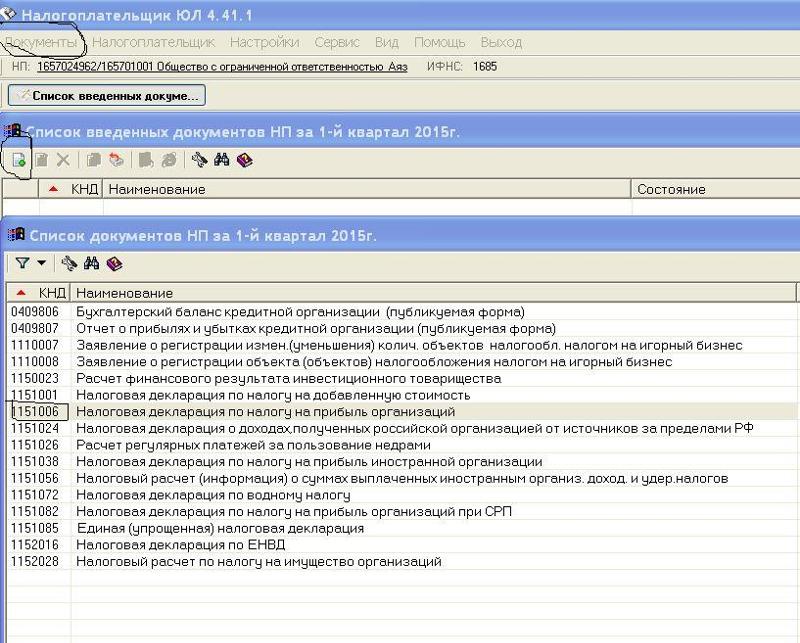
Task: Open the Сервис menu
Action: (x=337, y=42)
